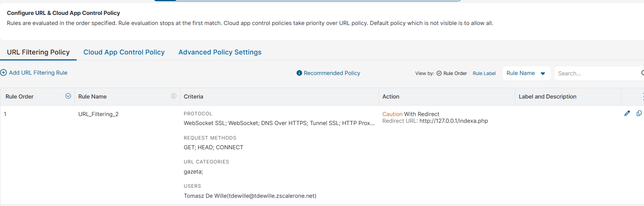Duplicate URL_Filtering_2 rule using copy icon
The image size is (644, 206).
639,113
